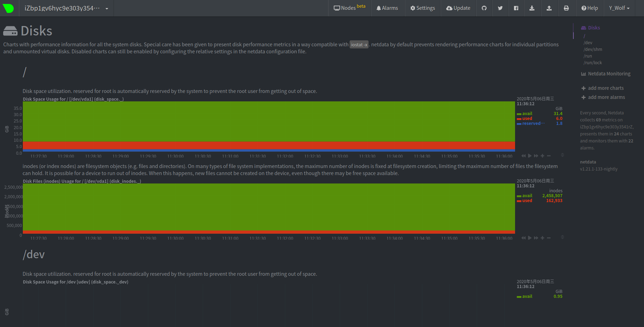Click play on inodes chart
Image resolution: width=644 pixels, height=327 pixels.
[530, 238]
